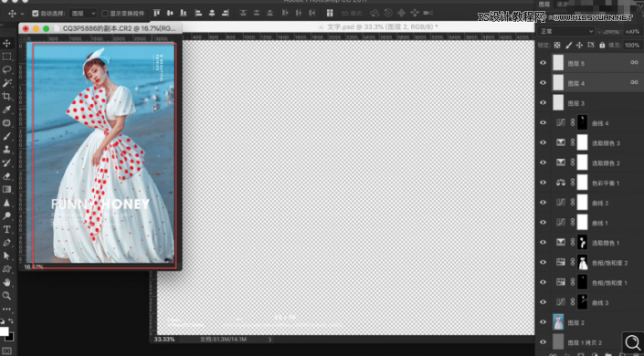Screen dimensions: 644x356
Task: Uncheck the 自动选择 checkbox
Action: click(x=36, y=13)
